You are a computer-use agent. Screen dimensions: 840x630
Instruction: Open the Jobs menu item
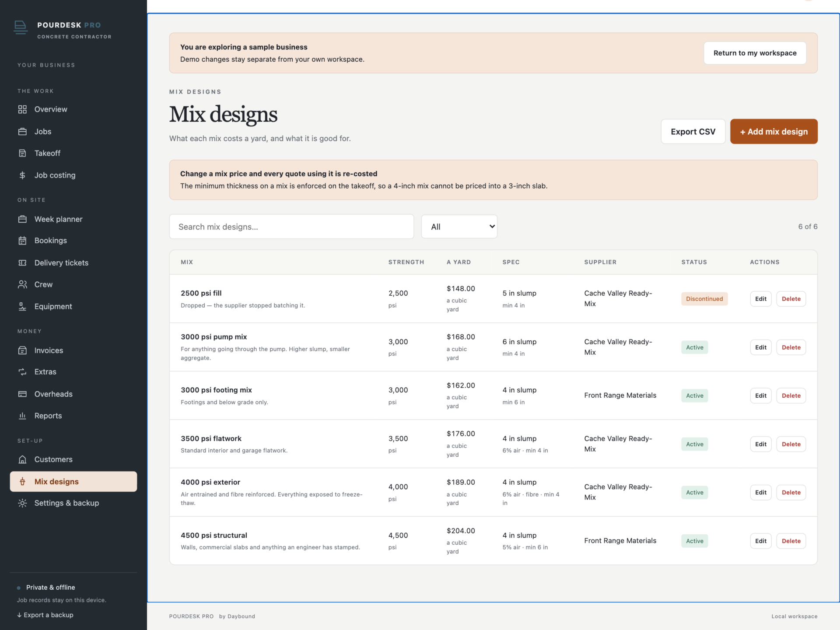[73, 132]
